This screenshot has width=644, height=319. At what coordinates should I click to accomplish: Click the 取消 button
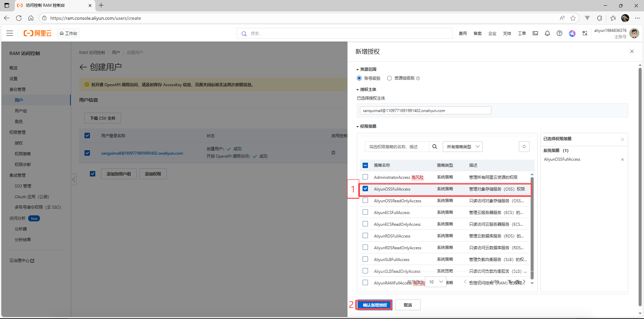(x=408, y=305)
